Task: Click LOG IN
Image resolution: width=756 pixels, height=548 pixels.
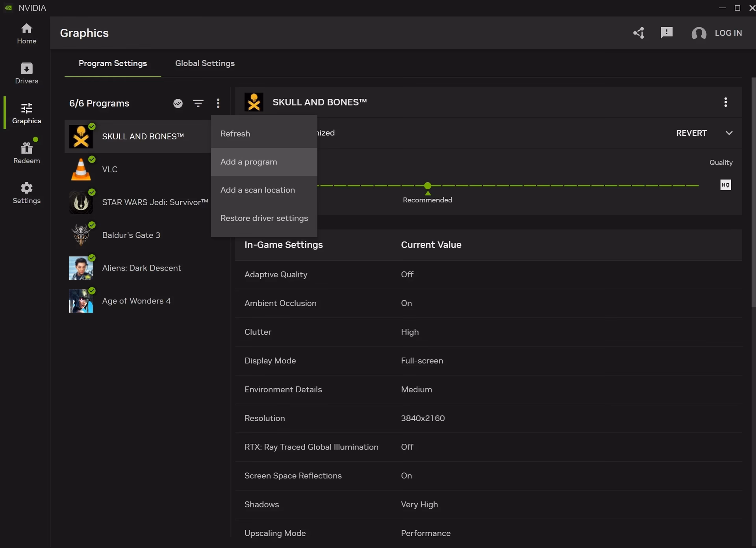Action: pyautogui.click(x=728, y=33)
